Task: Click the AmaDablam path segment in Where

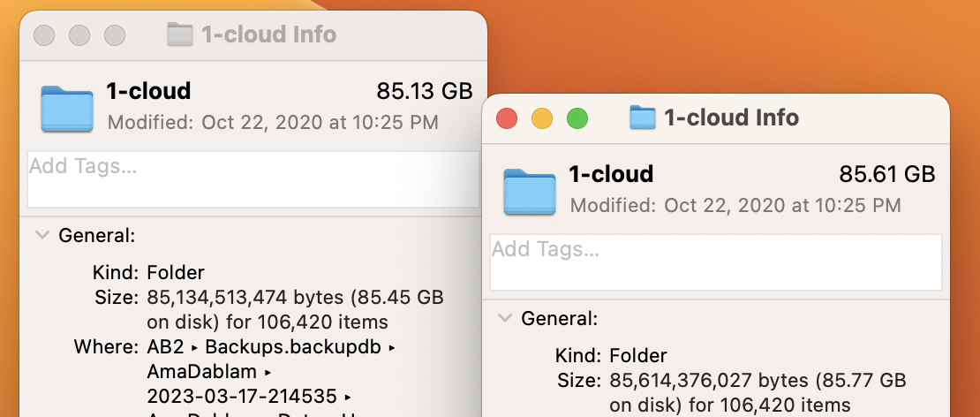Action: 202,372
